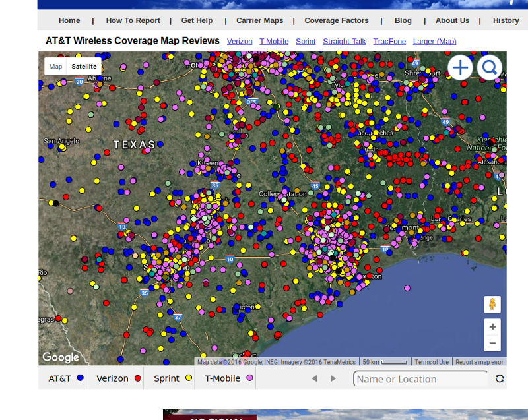Toggle T-Mobile carrier filter
The image size is (528, 420).
(x=228, y=378)
